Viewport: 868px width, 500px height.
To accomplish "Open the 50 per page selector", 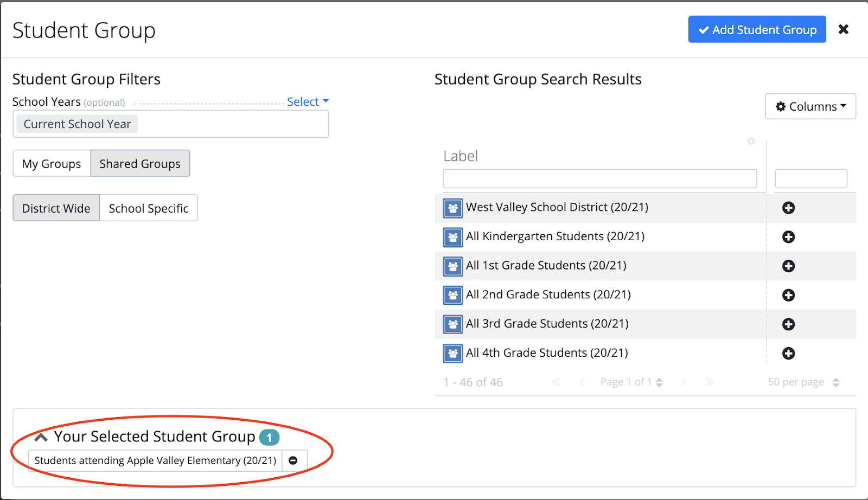I will pos(803,382).
